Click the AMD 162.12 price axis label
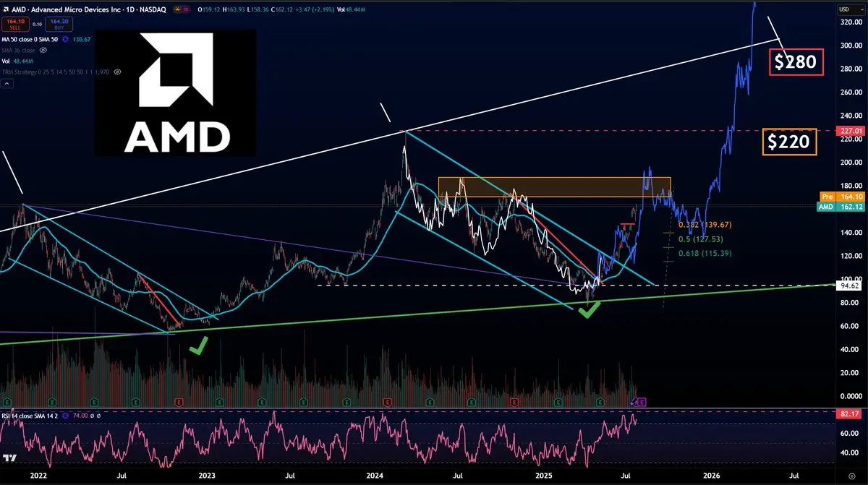This screenshot has height=485, width=868. pos(840,206)
